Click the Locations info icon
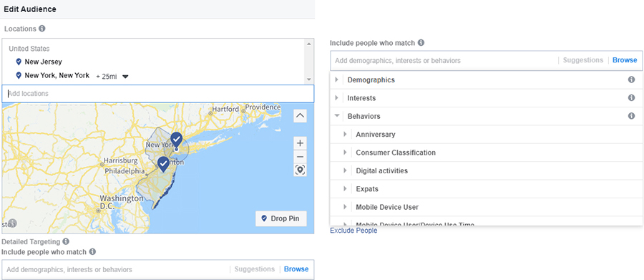The width and height of the screenshot is (644, 280). click(x=42, y=29)
